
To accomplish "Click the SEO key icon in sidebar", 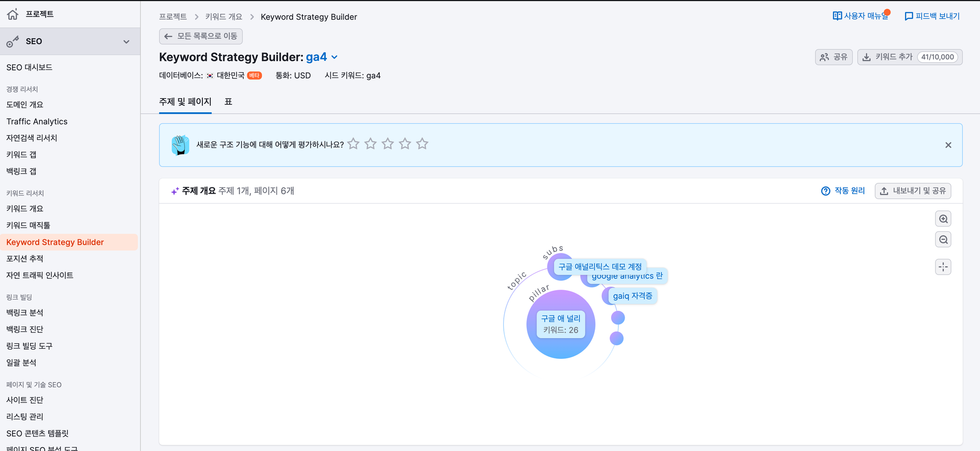I will pyautogui.click(x=13, y=42).
